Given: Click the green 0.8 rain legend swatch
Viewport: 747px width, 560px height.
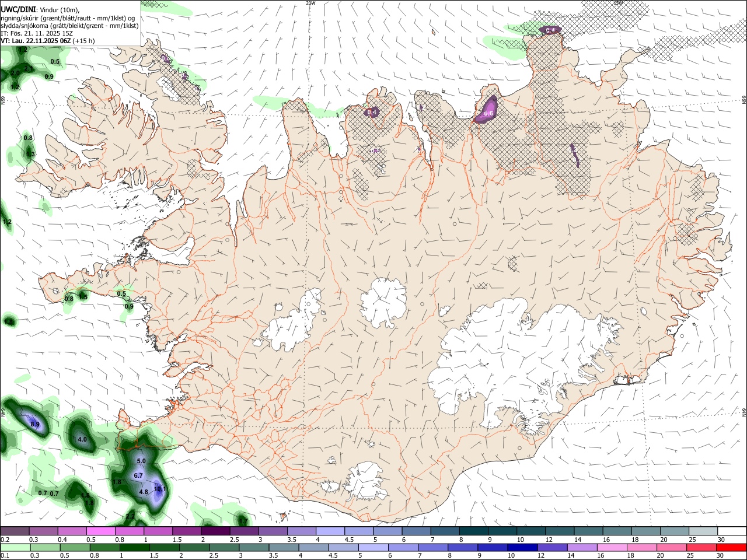Looking at the screenshot, I should pos(104,548).
